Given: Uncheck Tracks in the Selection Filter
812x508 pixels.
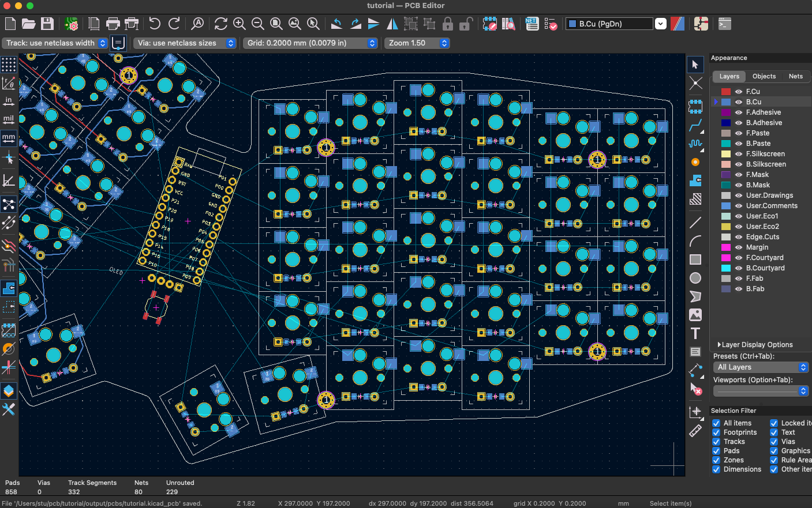Looking at the screenshot, I should click(x=716, y=442).
